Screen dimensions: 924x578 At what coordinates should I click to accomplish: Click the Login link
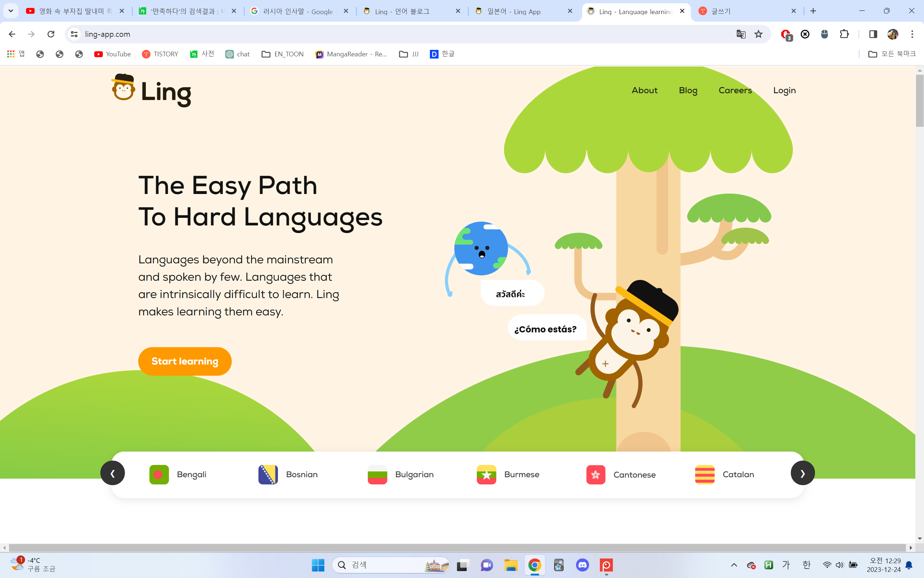784,91
